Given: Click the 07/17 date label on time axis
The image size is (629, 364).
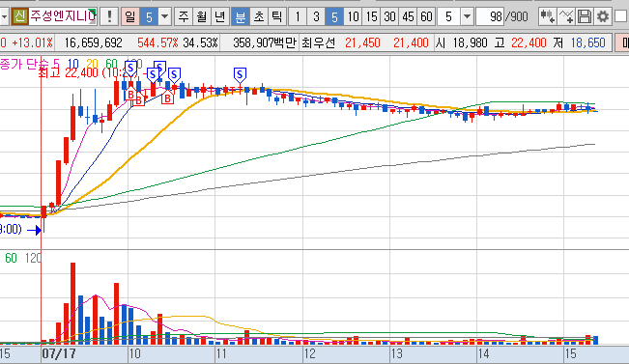Looking at the screenshot, I should 59,354.
